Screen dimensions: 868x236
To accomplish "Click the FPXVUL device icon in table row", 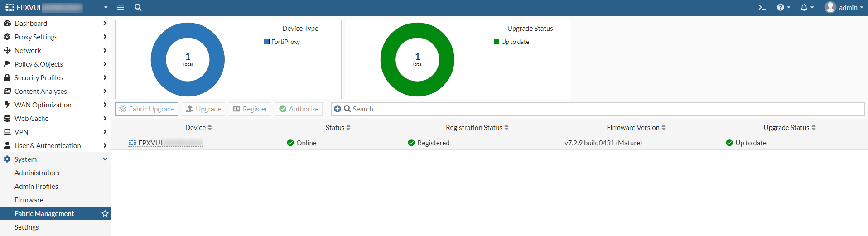I will pos(132,143).
